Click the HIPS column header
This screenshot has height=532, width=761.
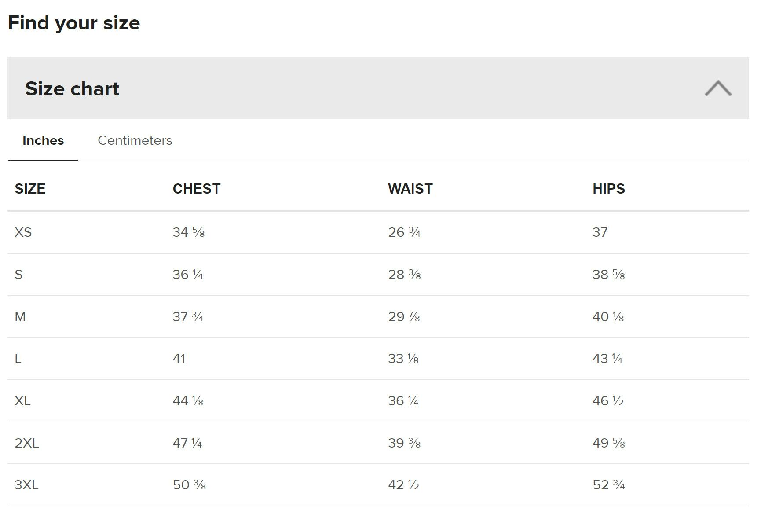click(608, 189)
